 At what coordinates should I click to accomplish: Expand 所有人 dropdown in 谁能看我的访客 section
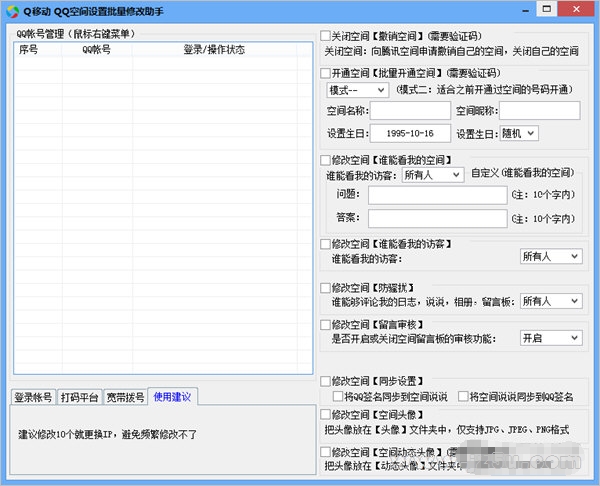551,256
